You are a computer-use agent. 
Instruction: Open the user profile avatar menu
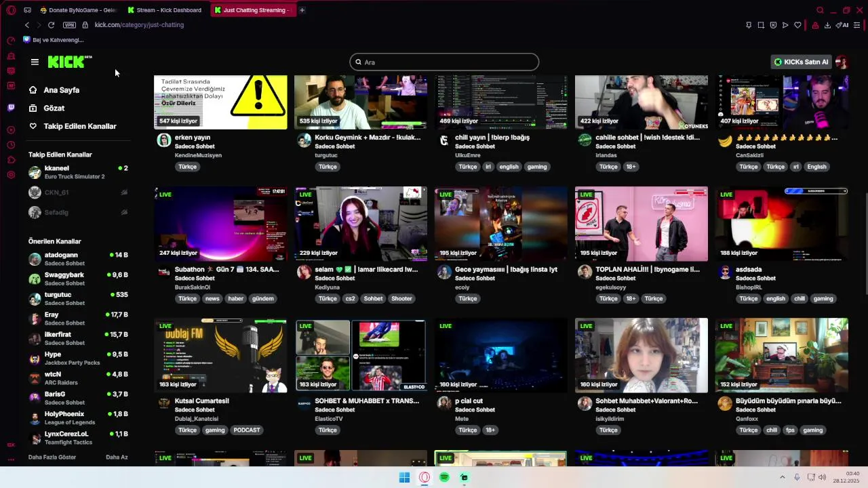coord(842,62)
